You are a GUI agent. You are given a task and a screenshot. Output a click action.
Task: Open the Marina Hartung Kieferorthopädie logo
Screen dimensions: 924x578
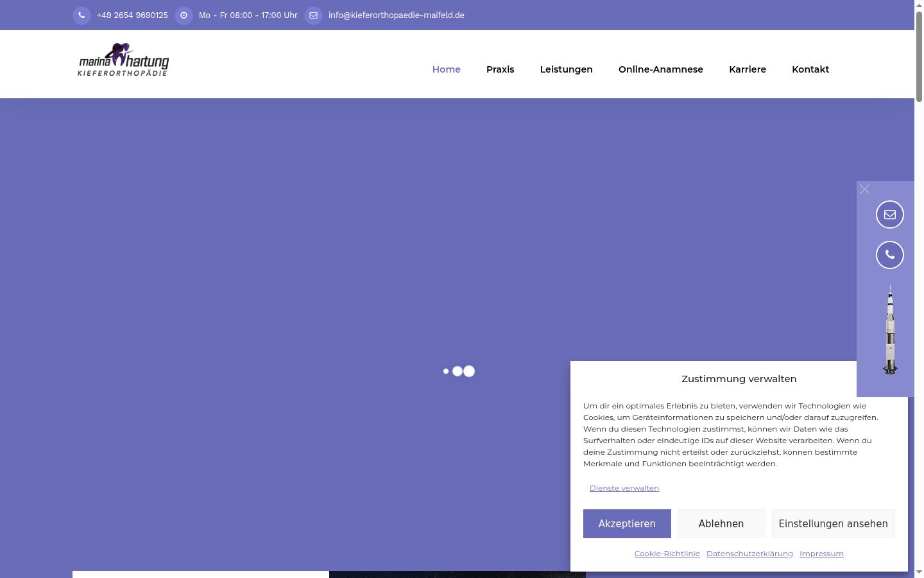click(123, 60)
